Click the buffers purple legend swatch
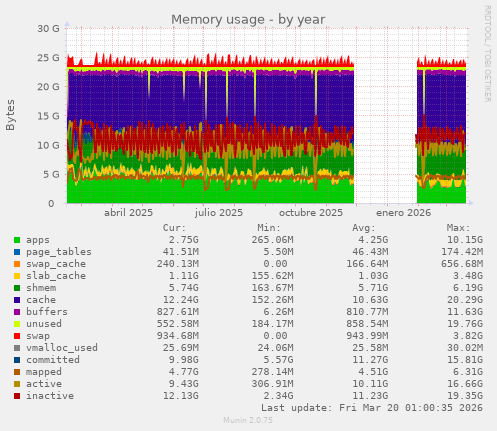The height and width of the screenshot is (431, 497). click(x=17, y=312)
